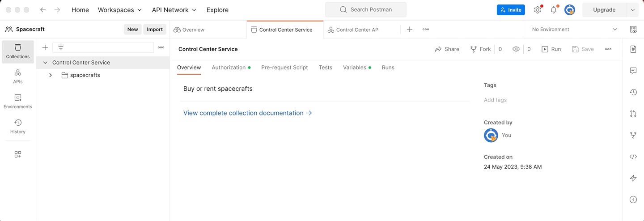Click the Search Postman field
This screenshot has width=644, height=221.
pos(366,10)
